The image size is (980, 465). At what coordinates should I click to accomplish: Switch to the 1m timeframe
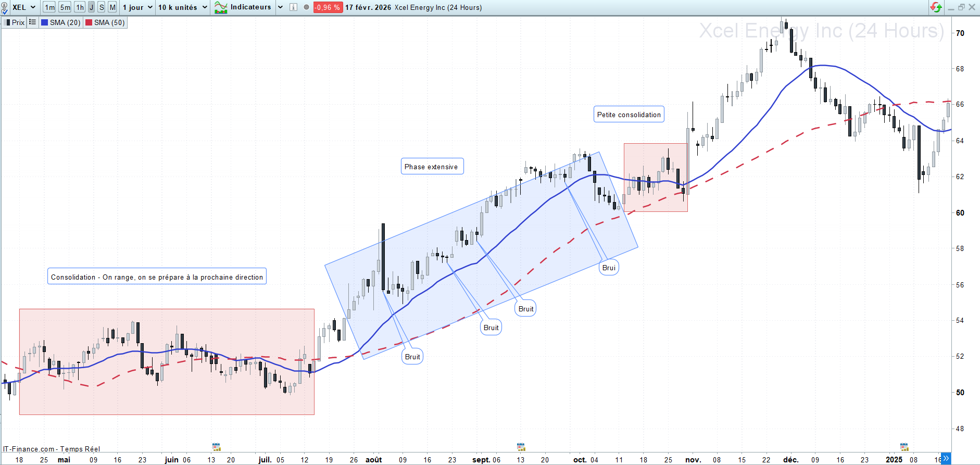pos(49,7)
